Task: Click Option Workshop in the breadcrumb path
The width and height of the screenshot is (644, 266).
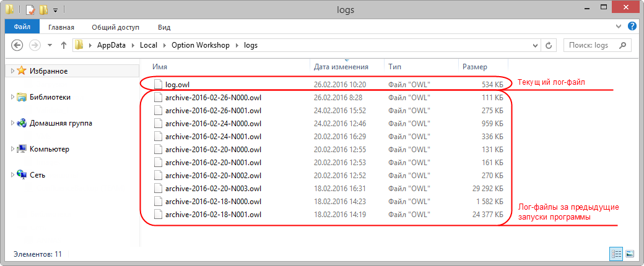Action: click(201, 45)
